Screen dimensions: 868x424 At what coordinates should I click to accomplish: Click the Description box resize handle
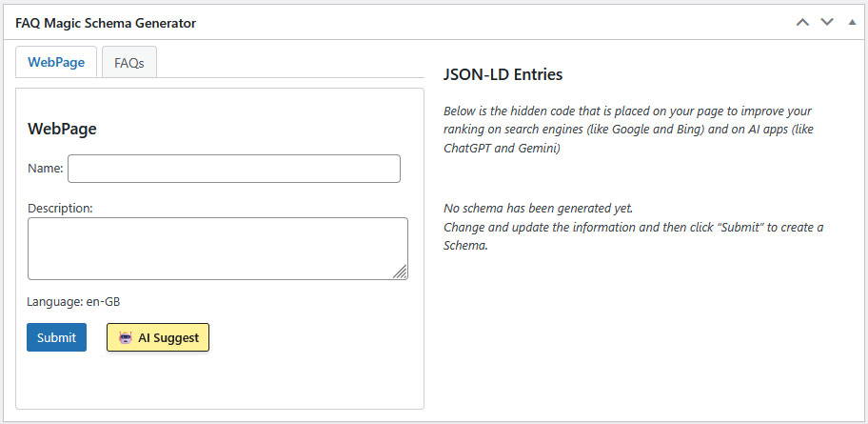point(401,273)
